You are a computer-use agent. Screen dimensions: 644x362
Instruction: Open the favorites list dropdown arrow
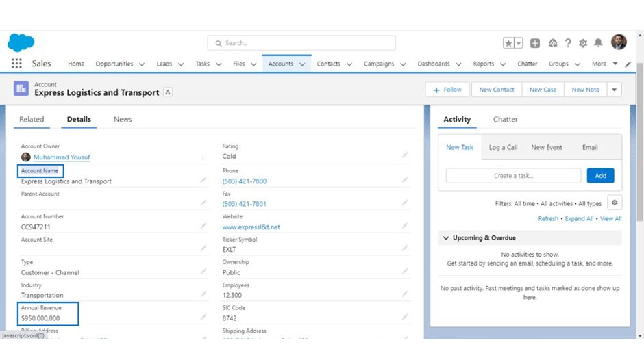point(519,43)
